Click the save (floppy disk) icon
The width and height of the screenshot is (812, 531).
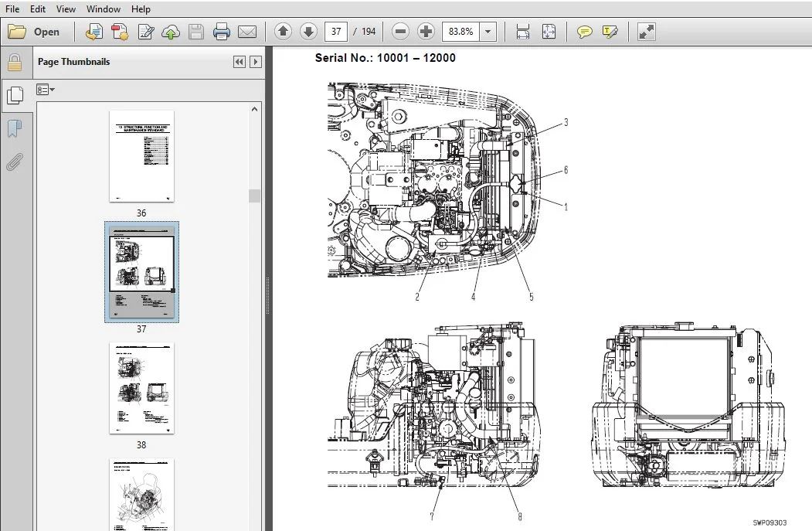pyautogui.click(x=195, y=32)
